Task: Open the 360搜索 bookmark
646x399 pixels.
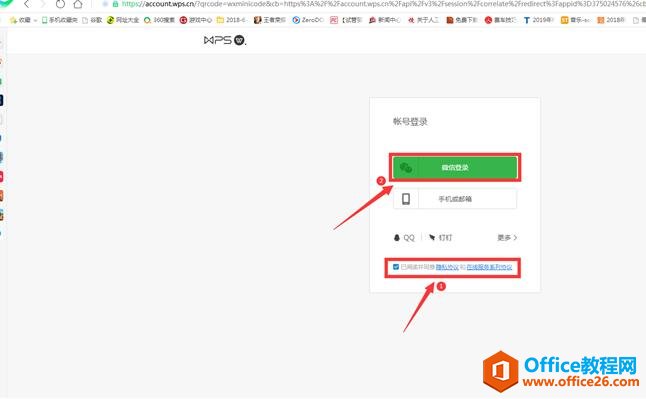Action: point(159,20)
